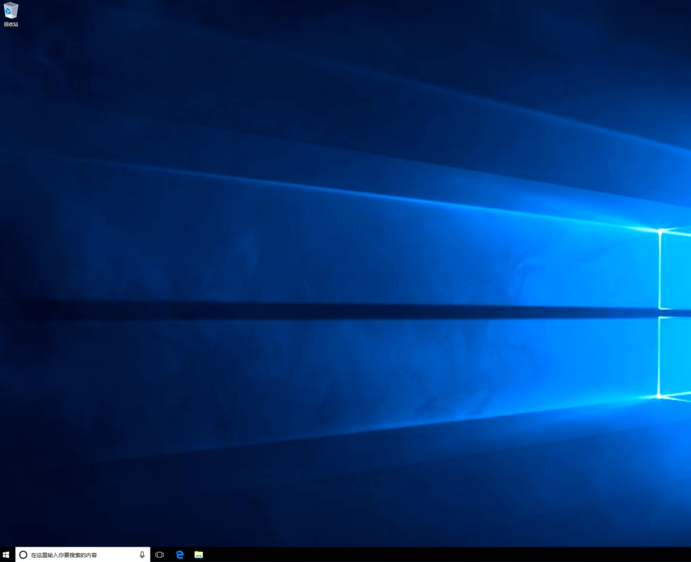Activate the microphone voice search icon
This screenshot has height=562, width=691.
(x=142, y=554)
